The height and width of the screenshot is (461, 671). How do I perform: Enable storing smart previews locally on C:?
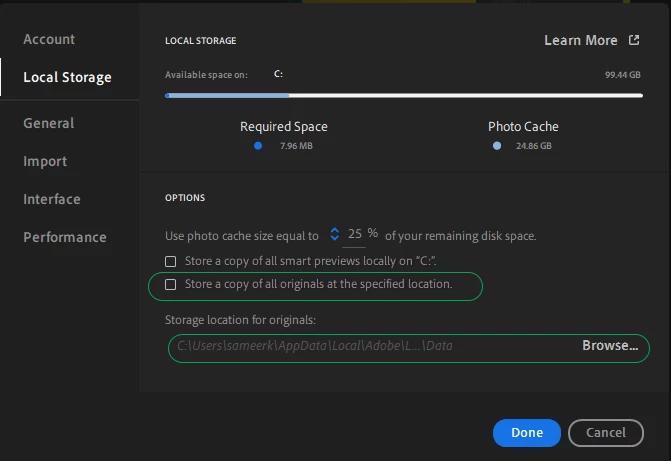click(170, 261)
